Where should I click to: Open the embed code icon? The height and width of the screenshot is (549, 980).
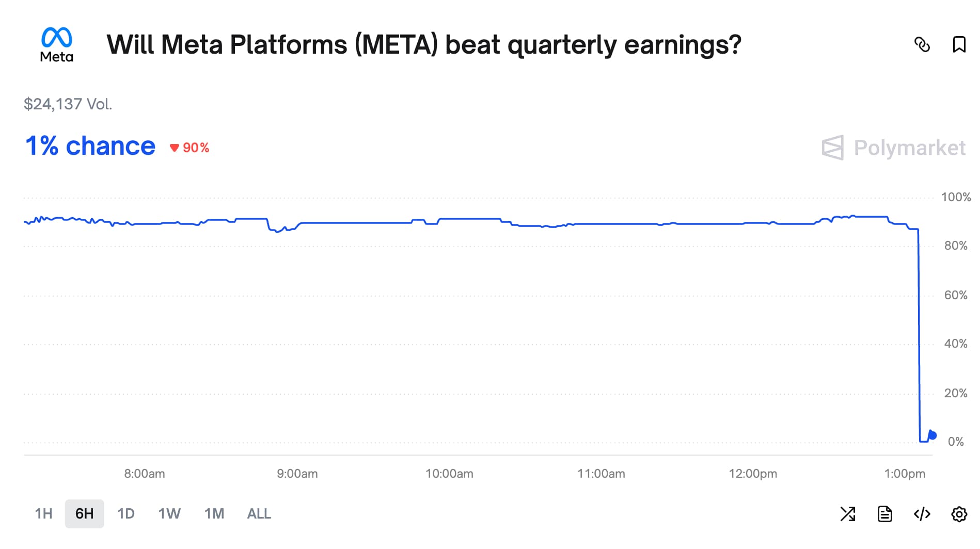coord(922,514)
